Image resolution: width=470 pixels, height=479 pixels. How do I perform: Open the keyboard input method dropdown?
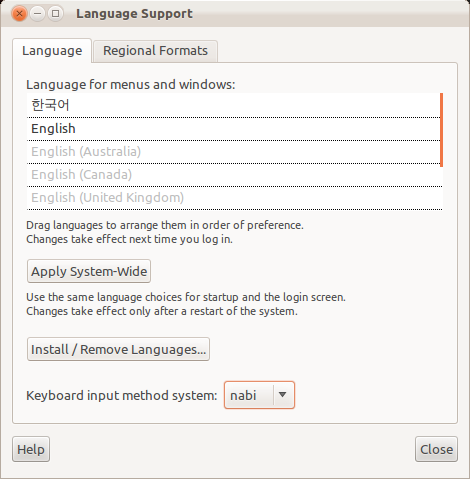tap(259, 395)
